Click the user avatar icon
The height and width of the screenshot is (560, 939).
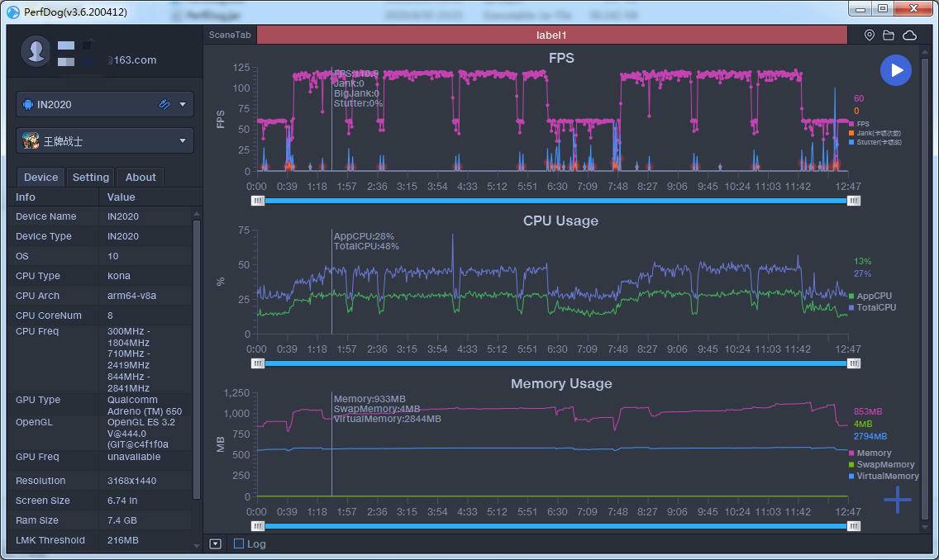(x=36, y=51)
